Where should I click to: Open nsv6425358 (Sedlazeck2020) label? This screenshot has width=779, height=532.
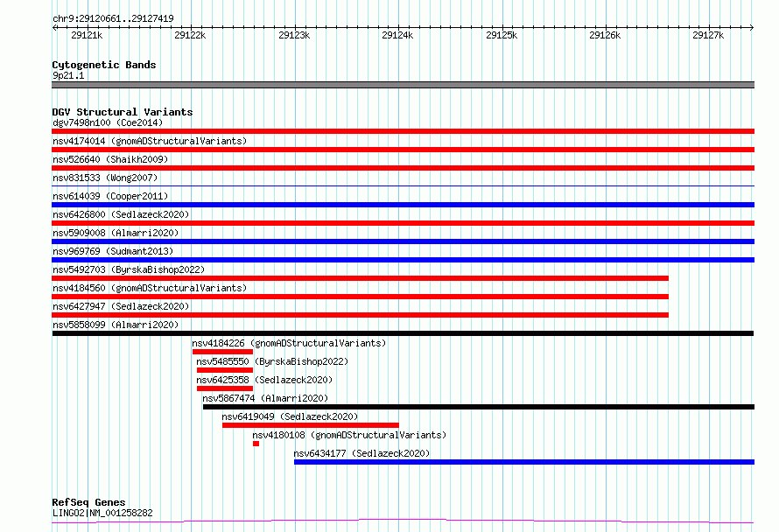pos(264,380)
